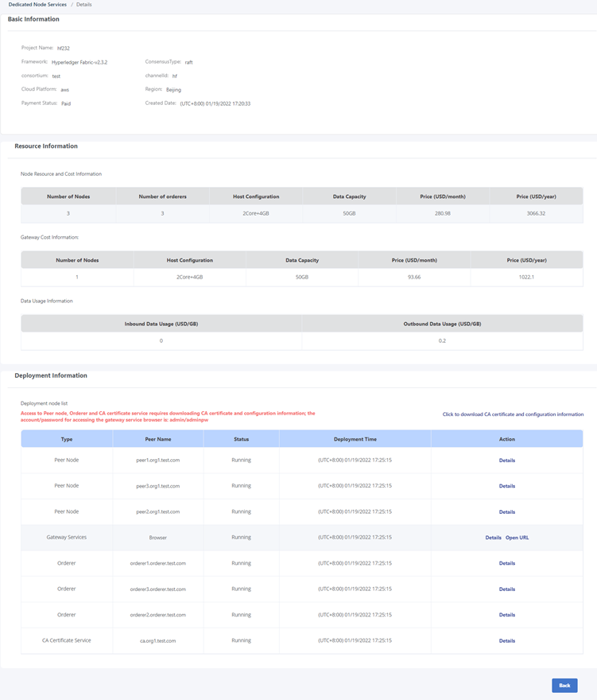
Task: Click the 3066.32 yearly price cell
Action: click(537, 213)
